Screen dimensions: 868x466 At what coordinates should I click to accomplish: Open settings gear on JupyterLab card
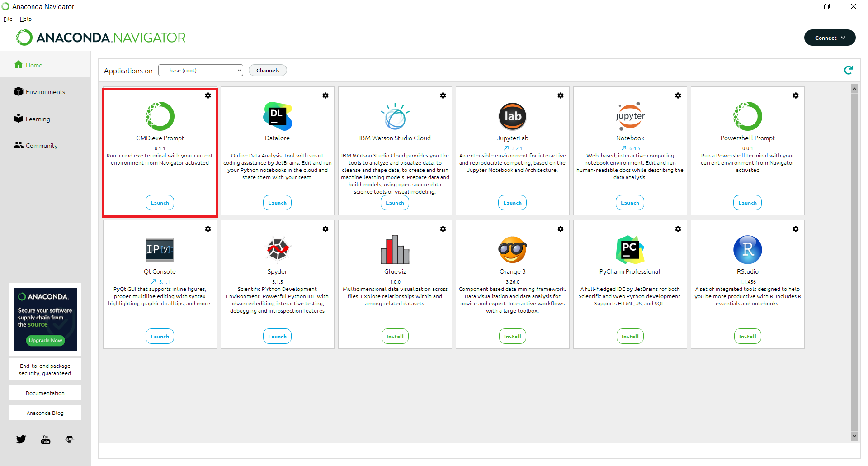561,95
